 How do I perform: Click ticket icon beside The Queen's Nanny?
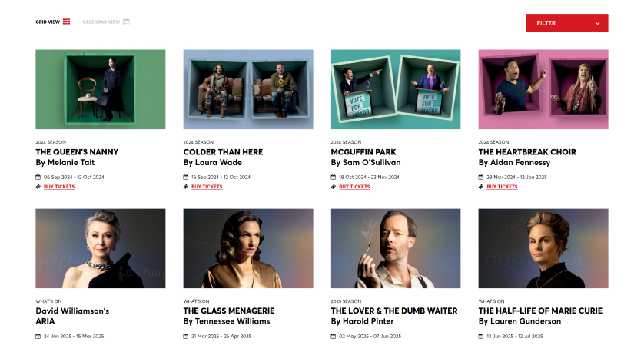coord(38,187)
